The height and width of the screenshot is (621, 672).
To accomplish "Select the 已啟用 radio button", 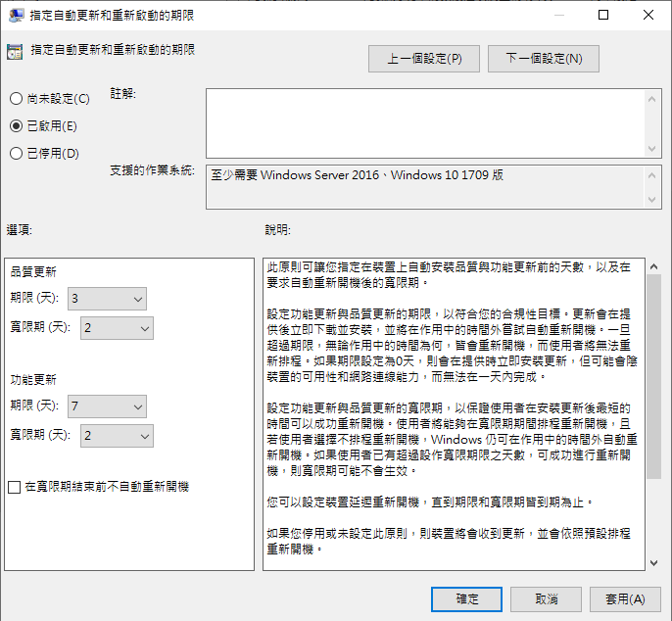I will tap(16, 125).
